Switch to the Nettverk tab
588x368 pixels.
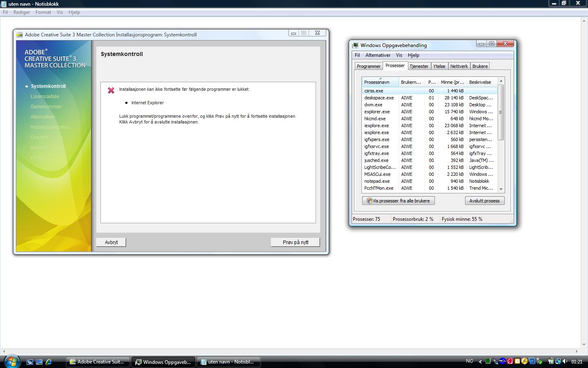(459, 66)
